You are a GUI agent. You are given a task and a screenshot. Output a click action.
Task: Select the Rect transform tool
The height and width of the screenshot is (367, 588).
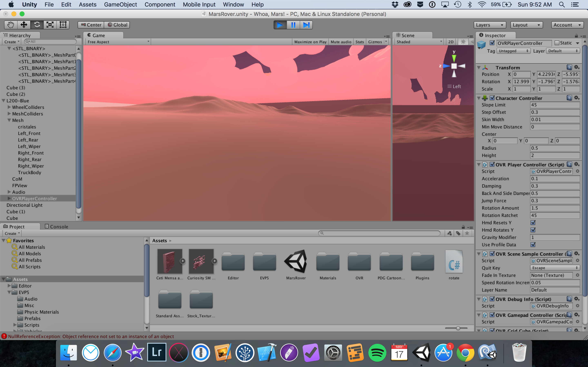(63, 25)
